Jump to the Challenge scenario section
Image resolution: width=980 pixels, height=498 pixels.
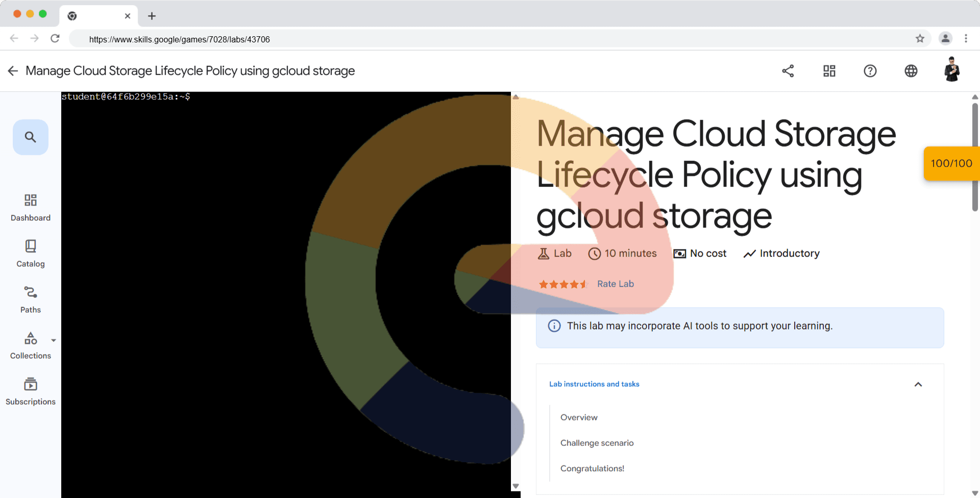tap(597, 443)
